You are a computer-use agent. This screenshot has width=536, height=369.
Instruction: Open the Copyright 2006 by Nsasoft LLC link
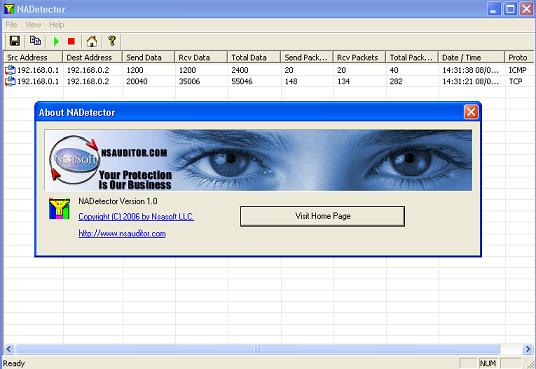pos(136,217)
